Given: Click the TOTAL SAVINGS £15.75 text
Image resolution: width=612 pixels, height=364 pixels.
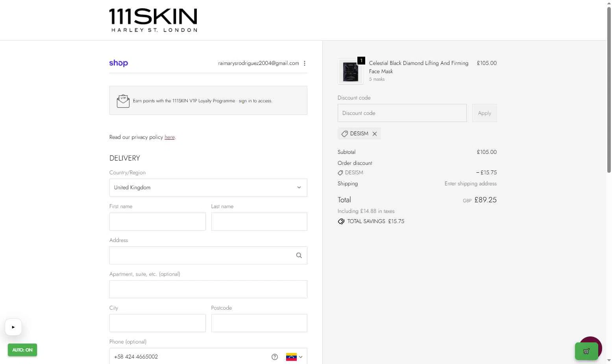Looking at the screenshot, I should [x=376, y=222].
